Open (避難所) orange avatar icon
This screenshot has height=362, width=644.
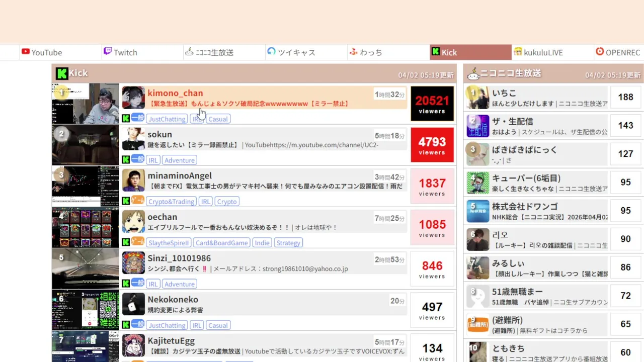pyautogui.click(x=477, y=324)
